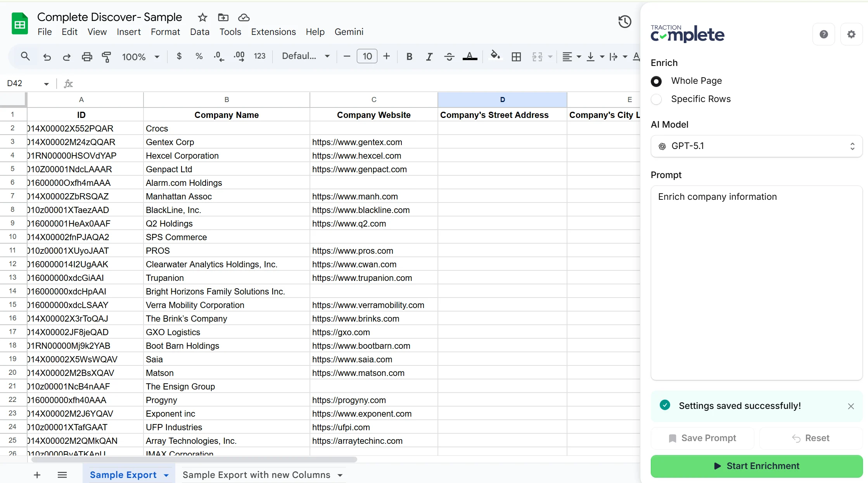This screenshot has height=483, width=868.
Task: Click the Start Enrichment button
Action: click(x=756, y=466)
